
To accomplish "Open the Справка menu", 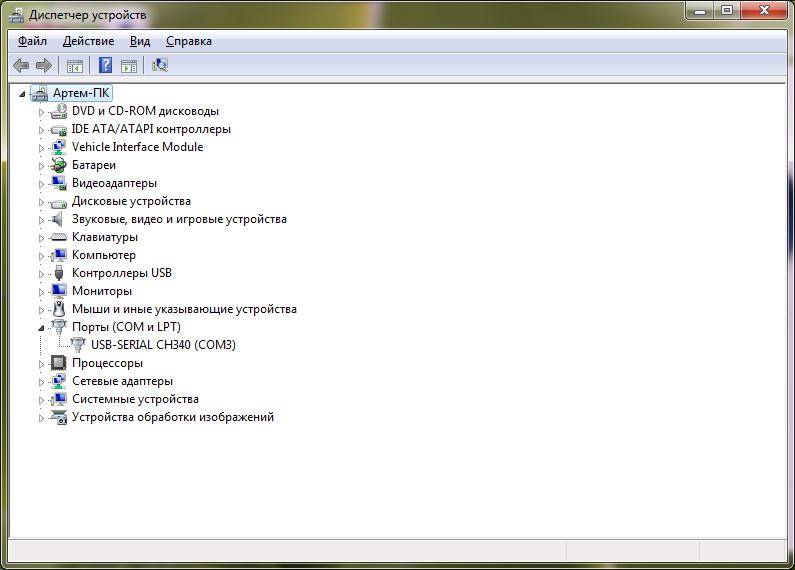I will (x=188, y=41).
